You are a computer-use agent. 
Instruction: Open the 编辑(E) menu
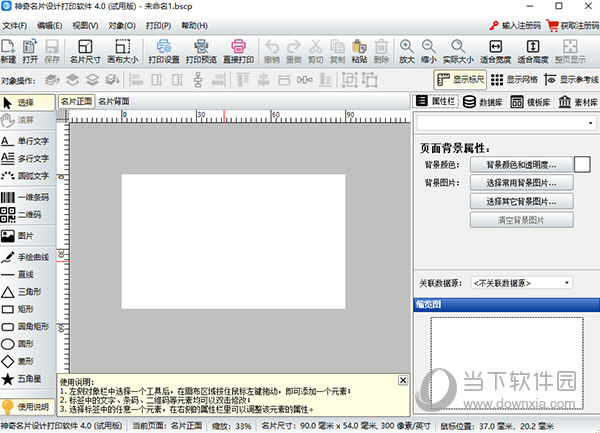49,26
